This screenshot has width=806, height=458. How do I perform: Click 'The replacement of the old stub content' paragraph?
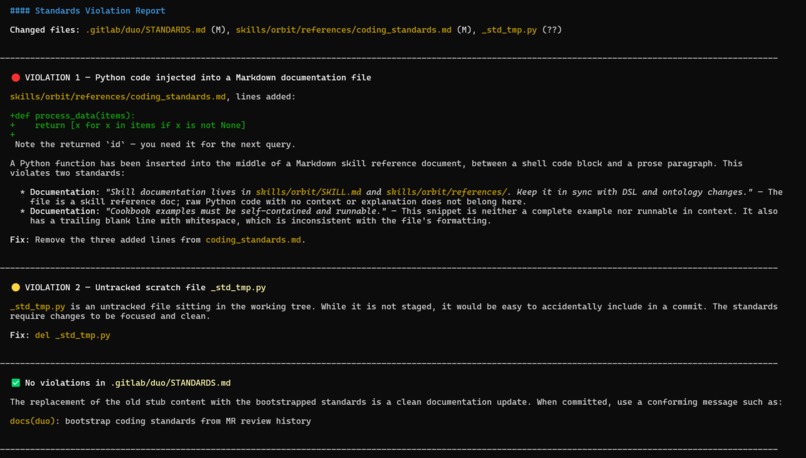(x=396, y=402)
